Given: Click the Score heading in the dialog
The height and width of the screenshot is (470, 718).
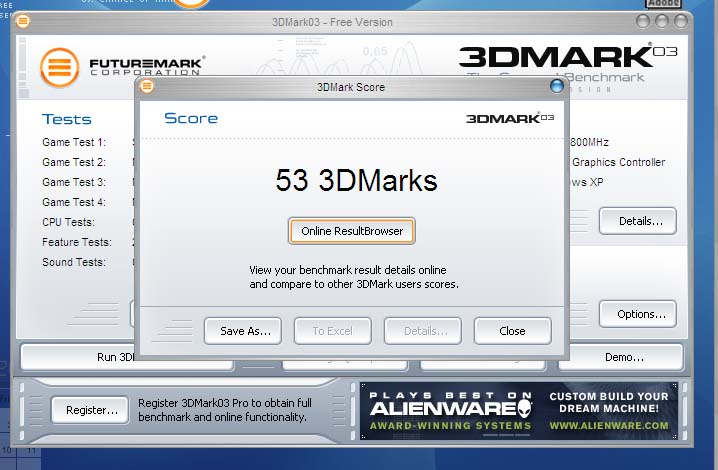Looking at the screenshot, I should point(191,118).
